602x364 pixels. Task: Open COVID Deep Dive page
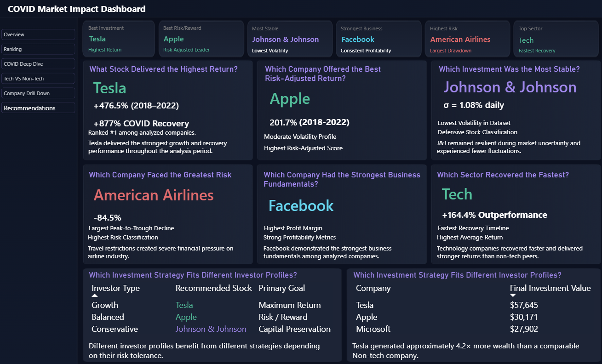click(x=38, y=64)
